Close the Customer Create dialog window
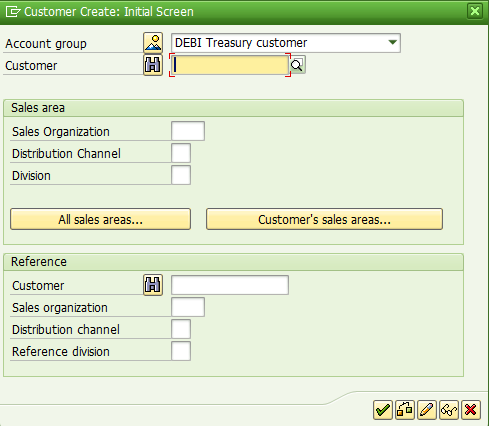Screen dimensions: 489x426 pyautogui.click(x=475, y=11)
